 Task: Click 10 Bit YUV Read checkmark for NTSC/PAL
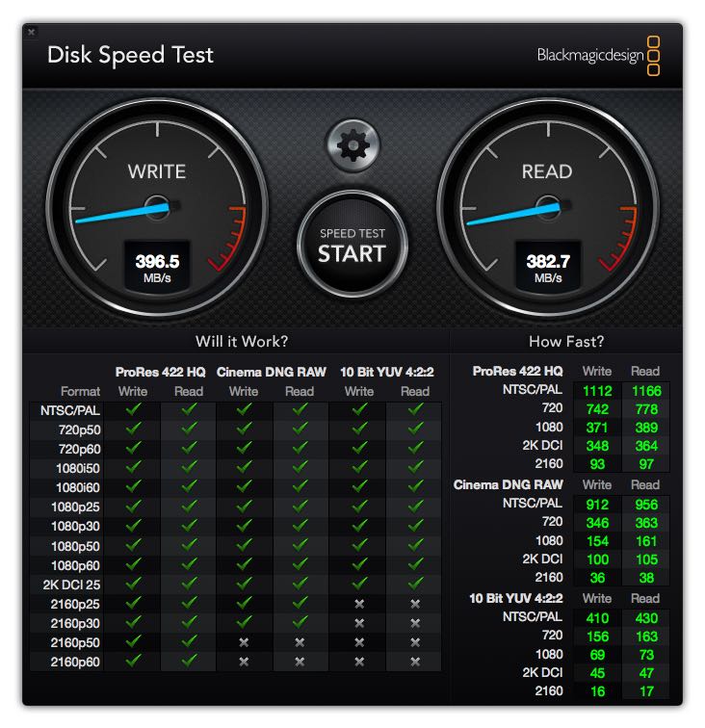click(415, 409)
